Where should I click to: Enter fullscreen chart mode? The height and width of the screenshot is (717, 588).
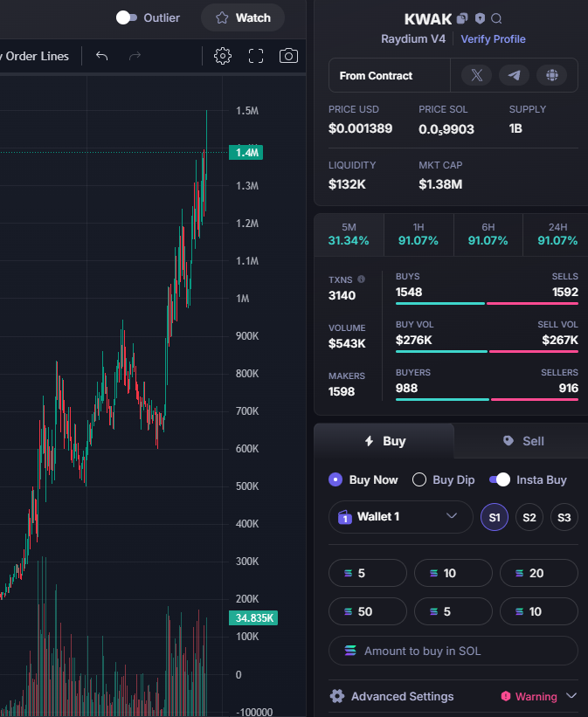click(x=256, y=56)
